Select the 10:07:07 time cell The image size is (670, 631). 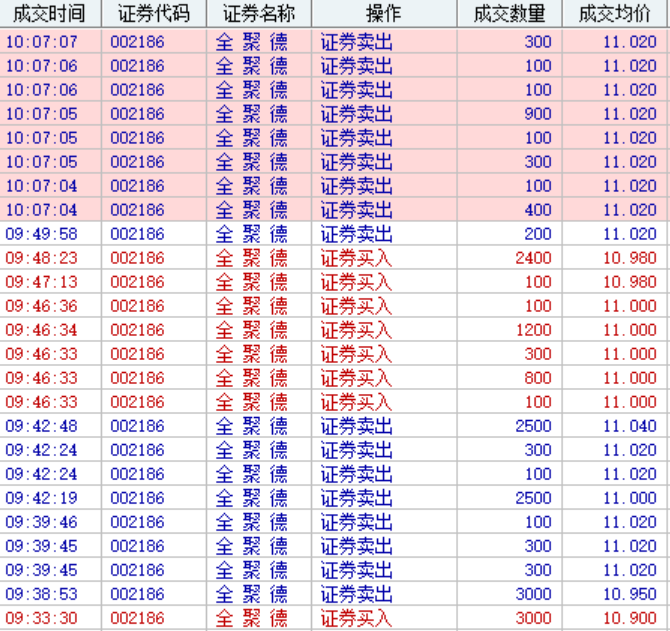(41, 42)
